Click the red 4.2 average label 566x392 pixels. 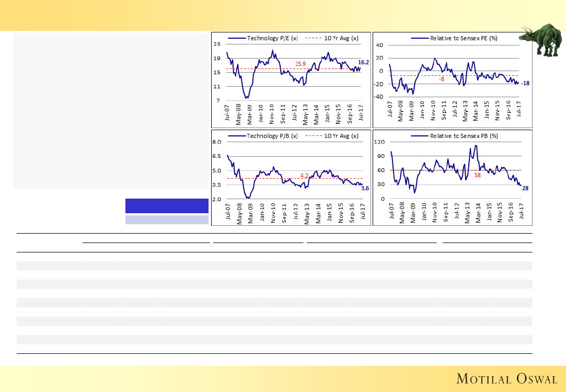(x=304, y=176)
